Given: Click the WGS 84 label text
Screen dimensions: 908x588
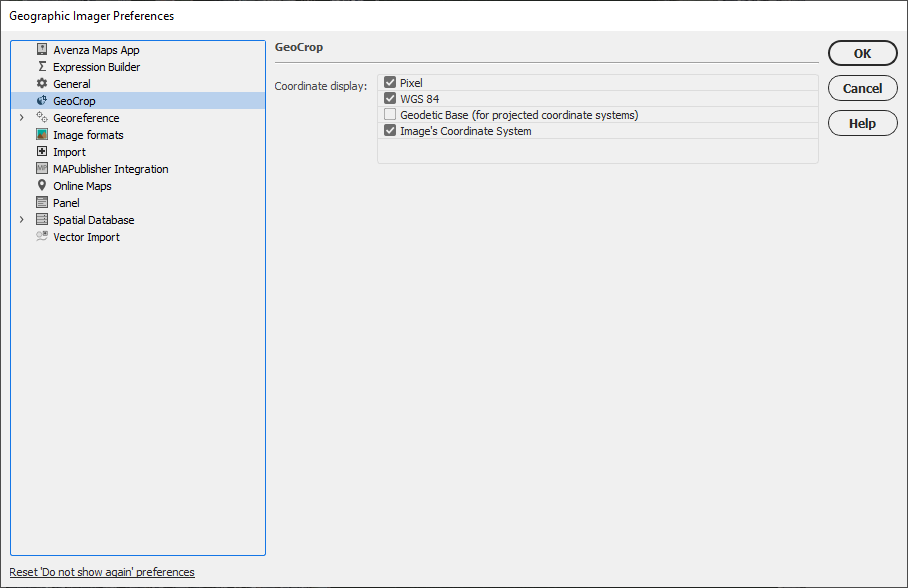Looking at the screenshot, I should [419, 99].
